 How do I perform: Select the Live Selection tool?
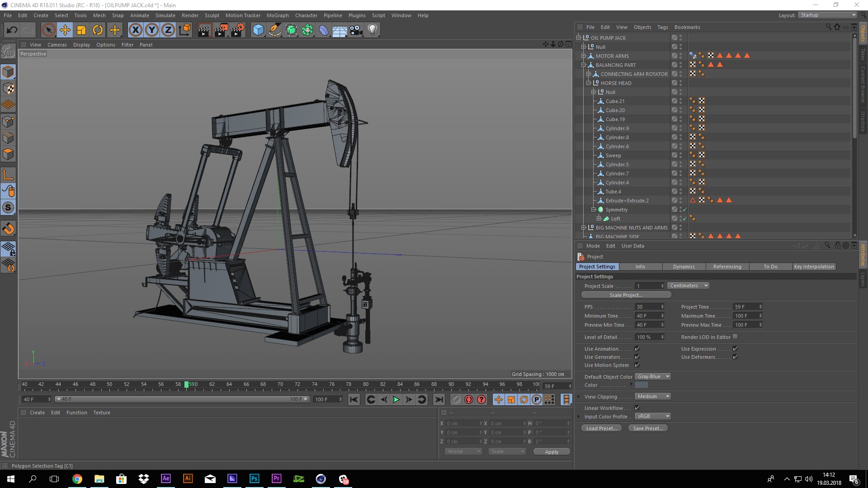(x=48, y=30)
